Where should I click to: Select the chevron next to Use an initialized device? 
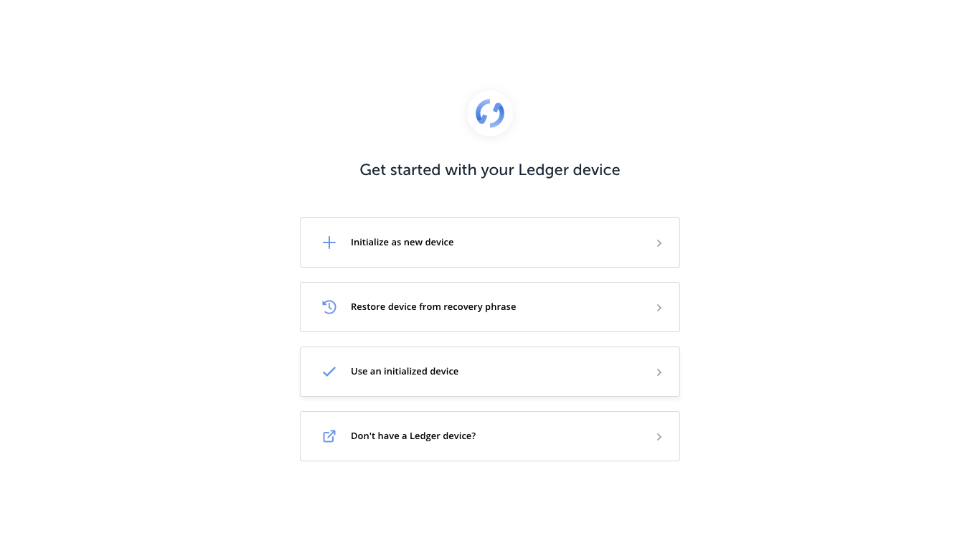[659, 372]
